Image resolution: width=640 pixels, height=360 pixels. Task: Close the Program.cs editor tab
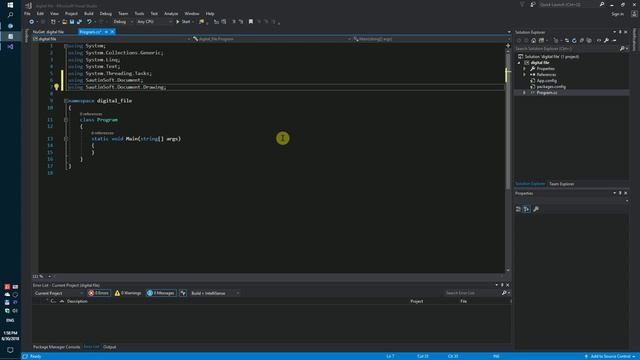click(113, 32)
